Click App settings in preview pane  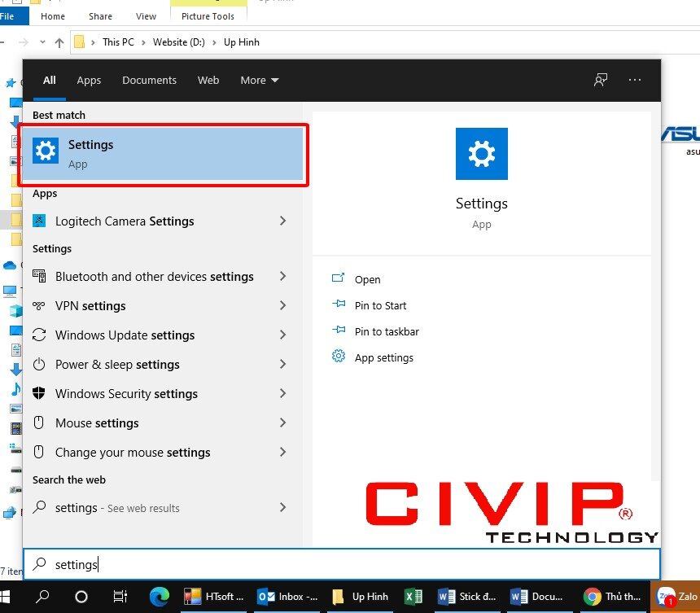click(x=384, y=357)
